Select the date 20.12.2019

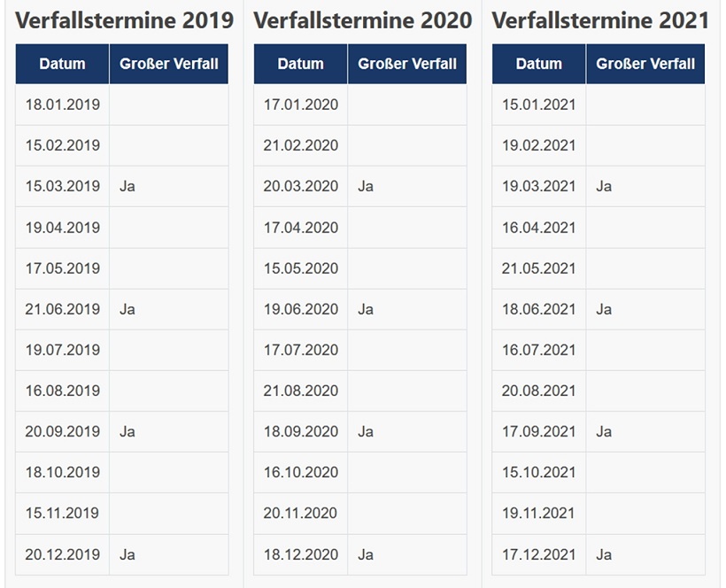[x=63, y=554]
